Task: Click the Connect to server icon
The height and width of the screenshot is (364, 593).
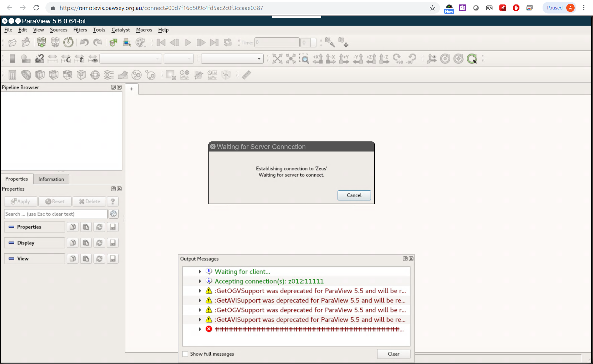Action: (42, 42)
